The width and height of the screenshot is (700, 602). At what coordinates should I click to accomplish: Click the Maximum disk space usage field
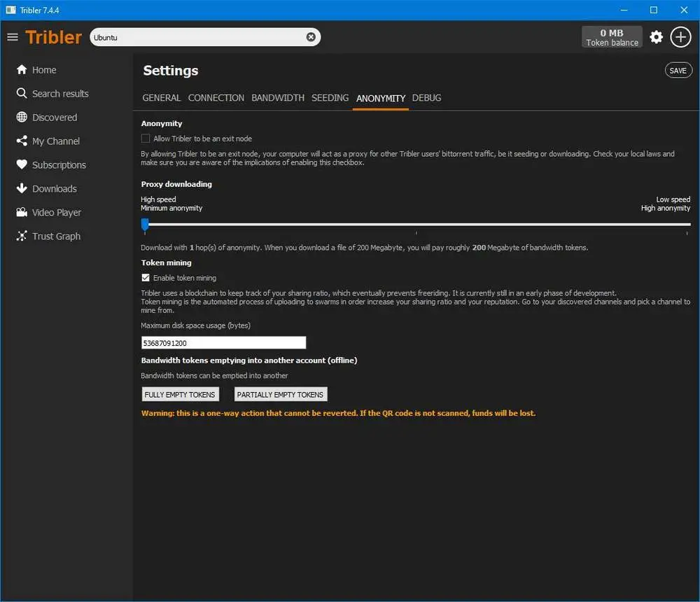(224, 342)
